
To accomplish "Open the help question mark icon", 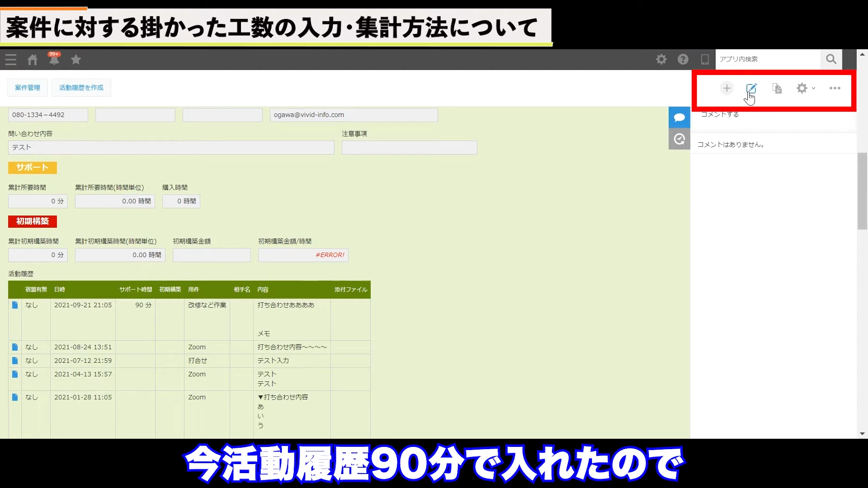I will click(x=683, y=59).
